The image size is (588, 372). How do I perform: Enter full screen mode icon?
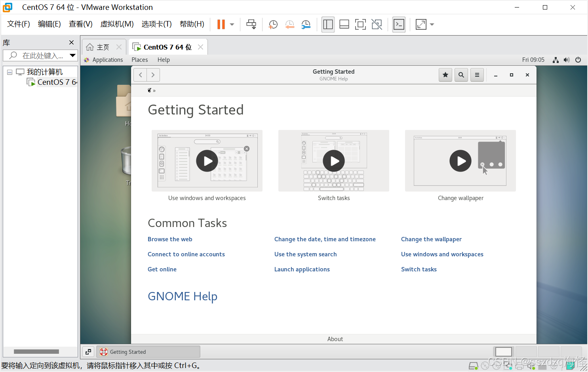coord(360,25)
